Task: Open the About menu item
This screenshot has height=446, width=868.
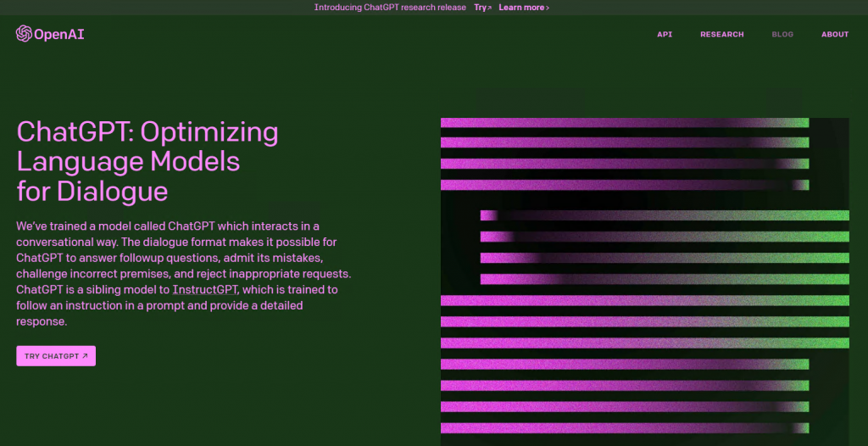Action: pos(835,35)
